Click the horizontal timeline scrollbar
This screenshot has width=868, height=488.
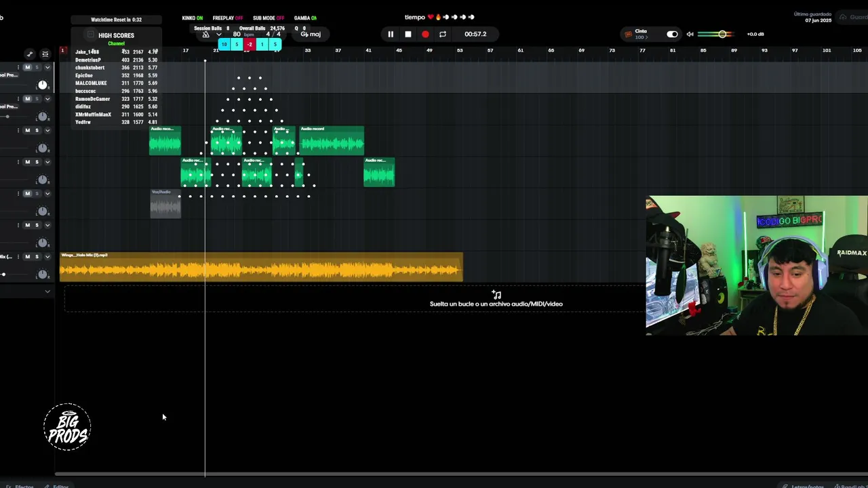point(461,474)
